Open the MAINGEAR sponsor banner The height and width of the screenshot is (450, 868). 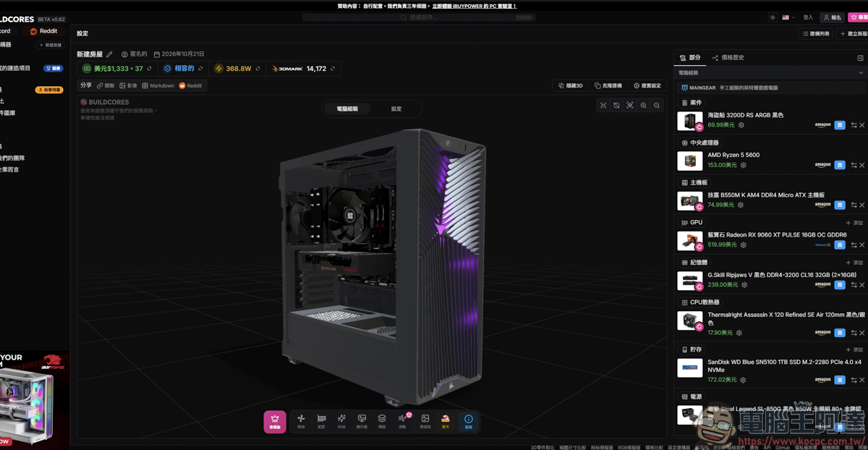pyautogui.click(x=770, y=88)
